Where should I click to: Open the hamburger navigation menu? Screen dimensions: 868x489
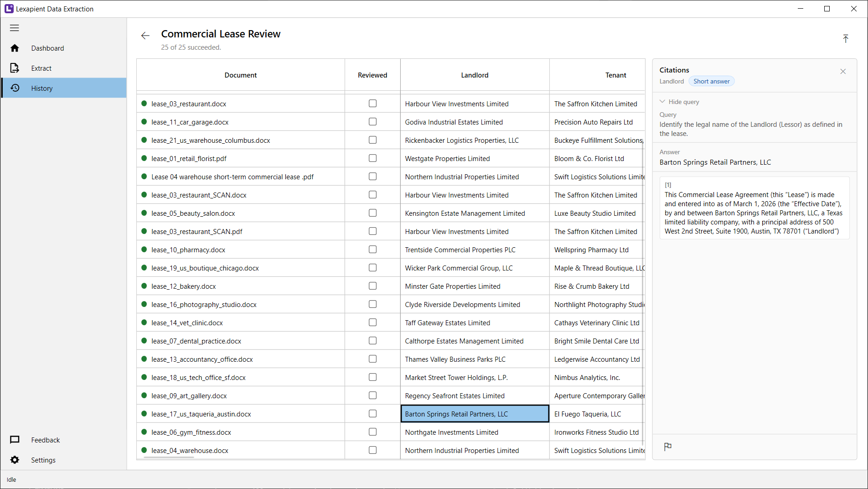coord(15,28)
